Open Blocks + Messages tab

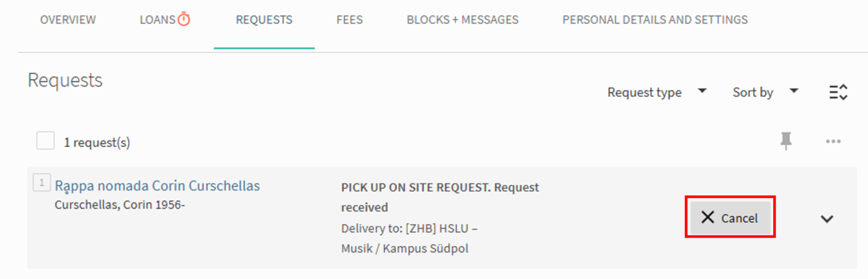pyautogui.click(x=463, y=20)
